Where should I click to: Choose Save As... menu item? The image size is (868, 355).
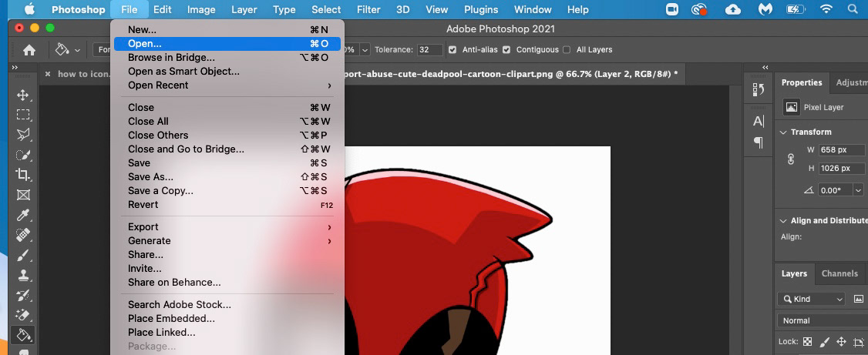[x=227, y=177]
